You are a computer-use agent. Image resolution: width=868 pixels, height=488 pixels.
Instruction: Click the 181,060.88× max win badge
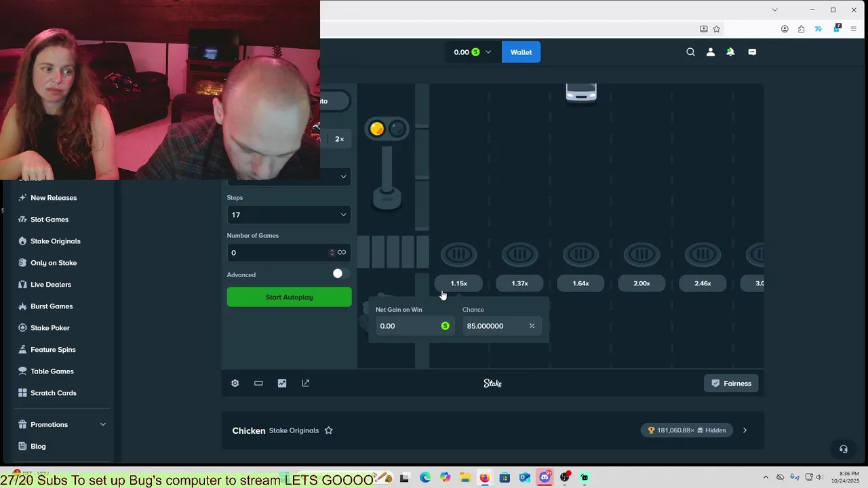687,430
